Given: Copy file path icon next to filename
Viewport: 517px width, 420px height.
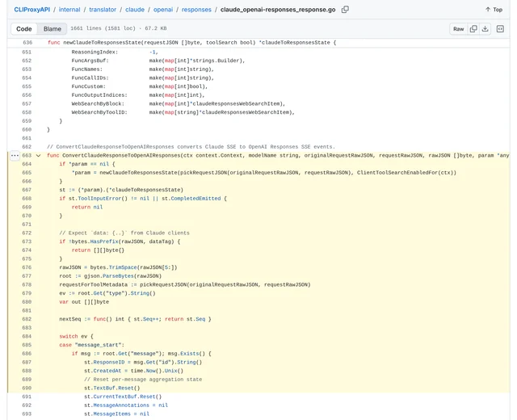Looking at the screenshot, I should click(x=345, y=10).
